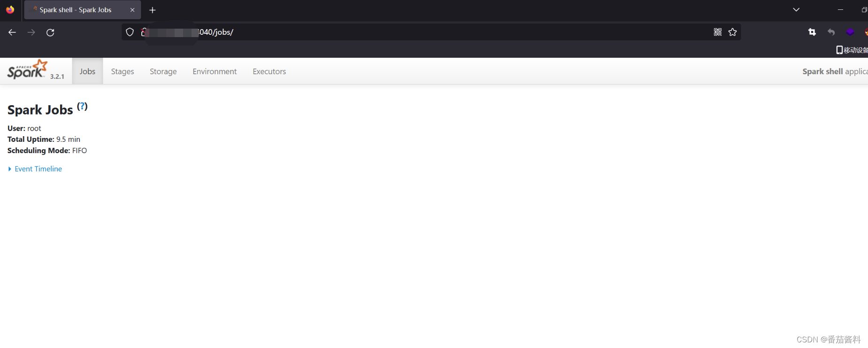Screen dimensions: 868x348
Task: Switch to the Stages tab
Action: [123, 71]
